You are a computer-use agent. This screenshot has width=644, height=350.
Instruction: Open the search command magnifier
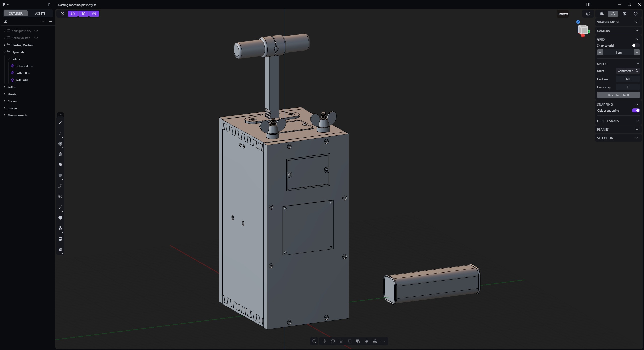pos(314,341)
